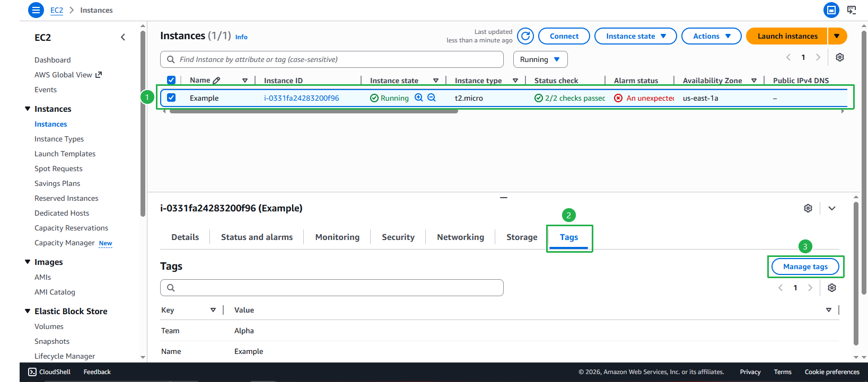Sort by Instance type column arrow

pyautogui.click(x=515, y=81)
